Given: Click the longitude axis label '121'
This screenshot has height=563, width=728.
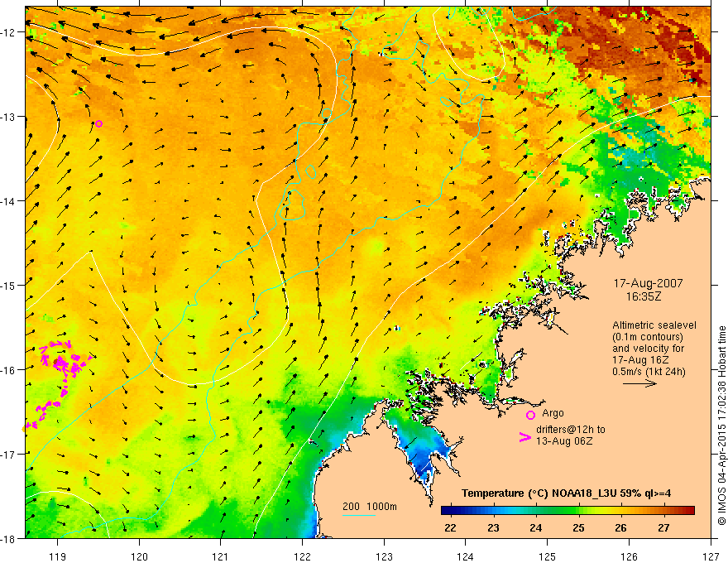Looking at the screenshot, I should click(221, 556).
